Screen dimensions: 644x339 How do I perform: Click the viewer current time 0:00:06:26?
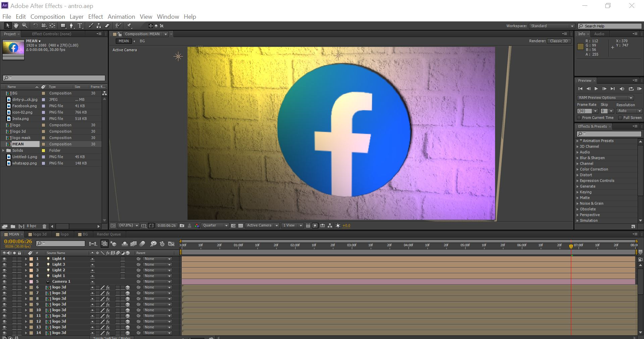point(167,226)
